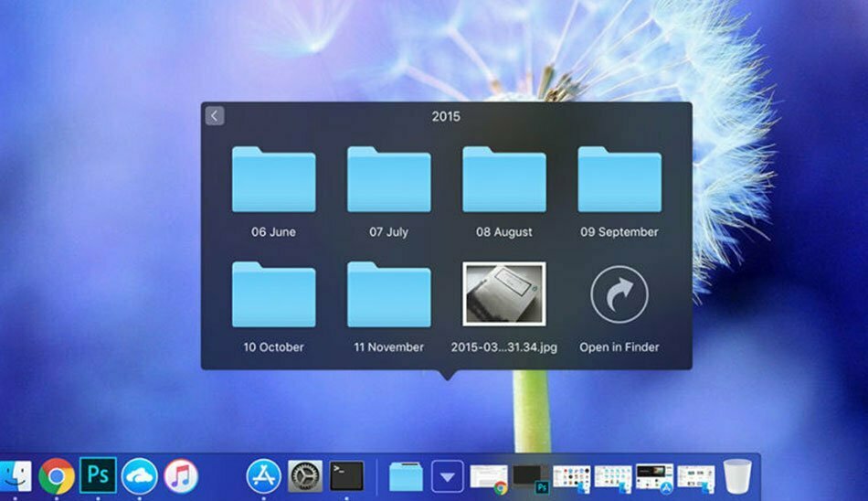Launch Photoshop from the dock
Viewport: 868px width, 501px height.
click(x=99, y=476)
